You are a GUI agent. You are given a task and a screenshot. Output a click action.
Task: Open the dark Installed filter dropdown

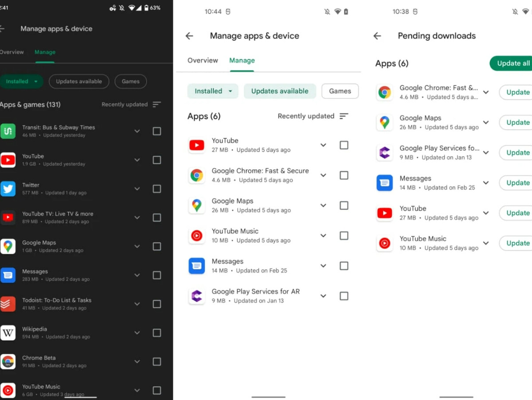[20, 81]
